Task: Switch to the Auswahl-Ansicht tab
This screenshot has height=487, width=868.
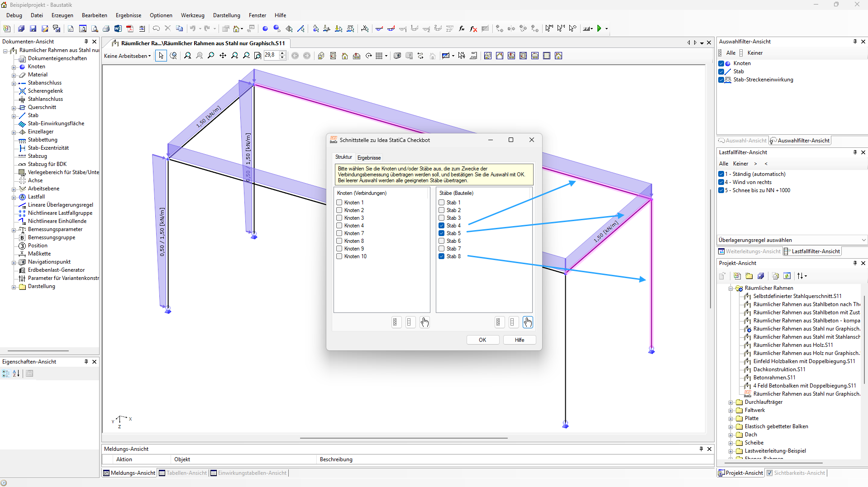Action: [x=743, y=141]
